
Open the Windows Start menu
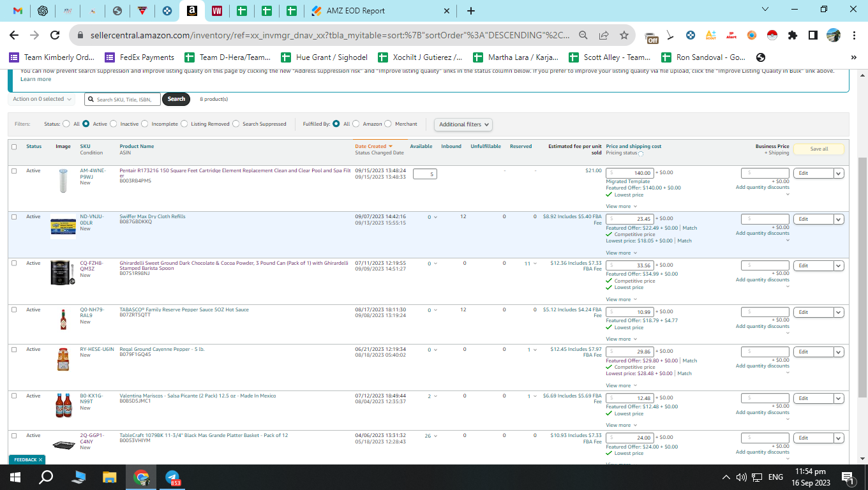pos(15,477)
